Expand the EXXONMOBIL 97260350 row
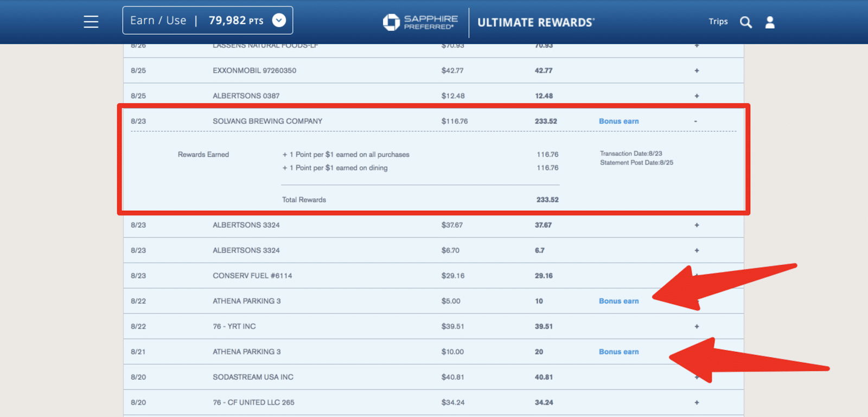Image resolution: width=868 pixels, height=417 pixels. point(697,71)
